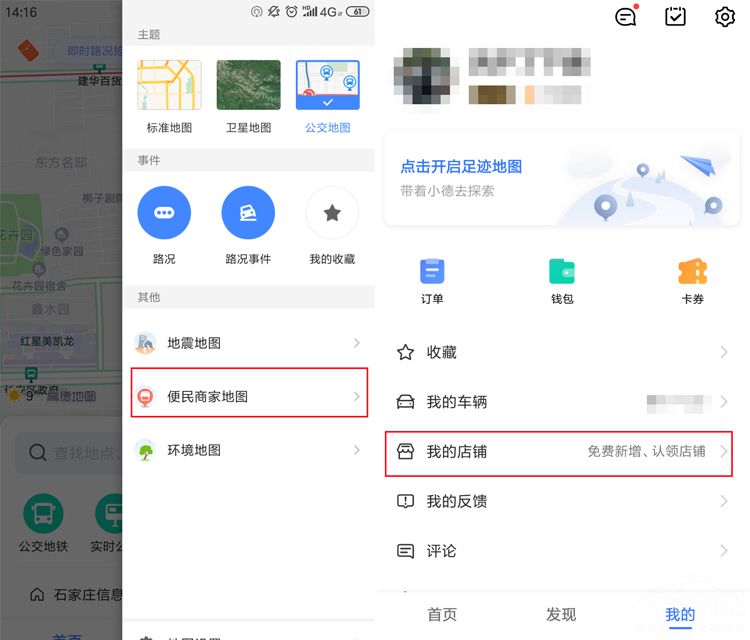Tap the 路况事件 road incident icon
The height and width of the screenshot is (640, 750).
[x=248, y=213]
